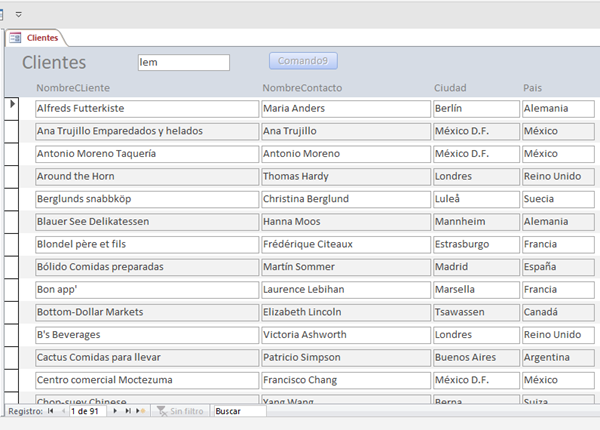Image resolution: width=600 pixels, height=430 pixels.
Task: Click the Buscar search field
Action: pyautogui.click(x=240, y=411)
